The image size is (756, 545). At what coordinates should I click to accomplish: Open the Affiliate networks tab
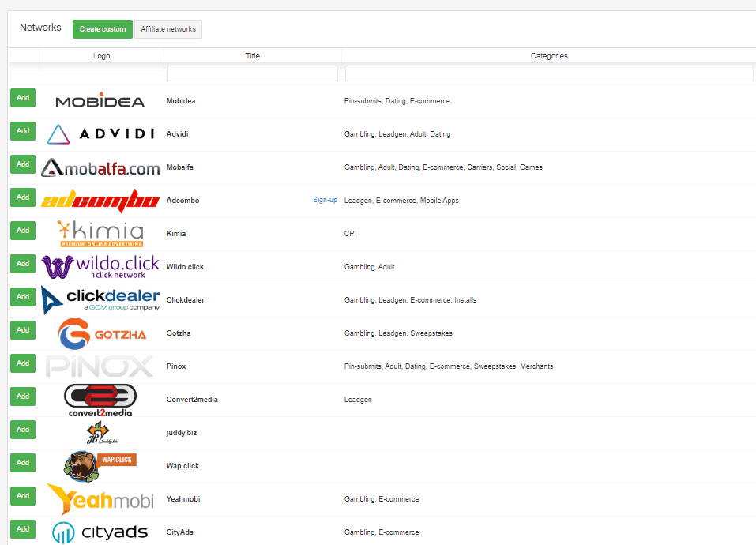click(x=168, y=29)
